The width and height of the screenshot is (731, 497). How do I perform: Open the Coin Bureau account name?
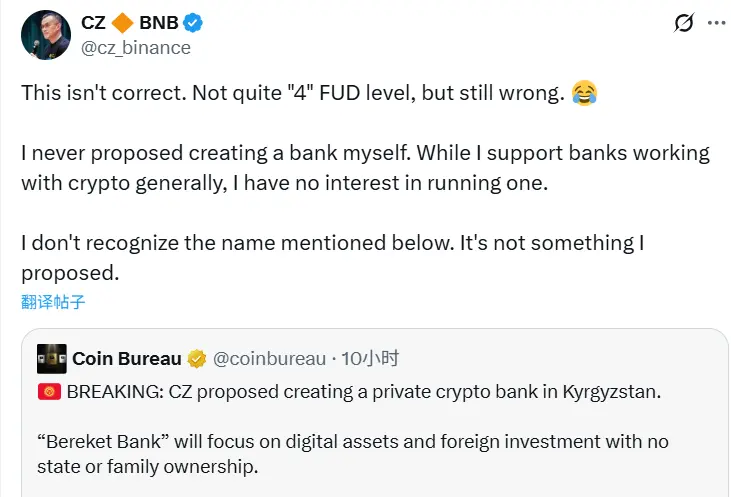(127, 358)
